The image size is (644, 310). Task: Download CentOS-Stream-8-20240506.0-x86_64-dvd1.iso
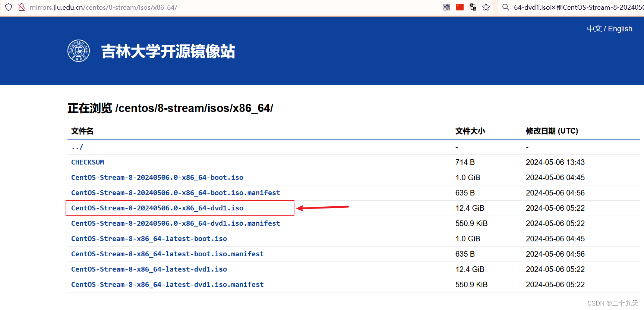click(x=157, y=208)
